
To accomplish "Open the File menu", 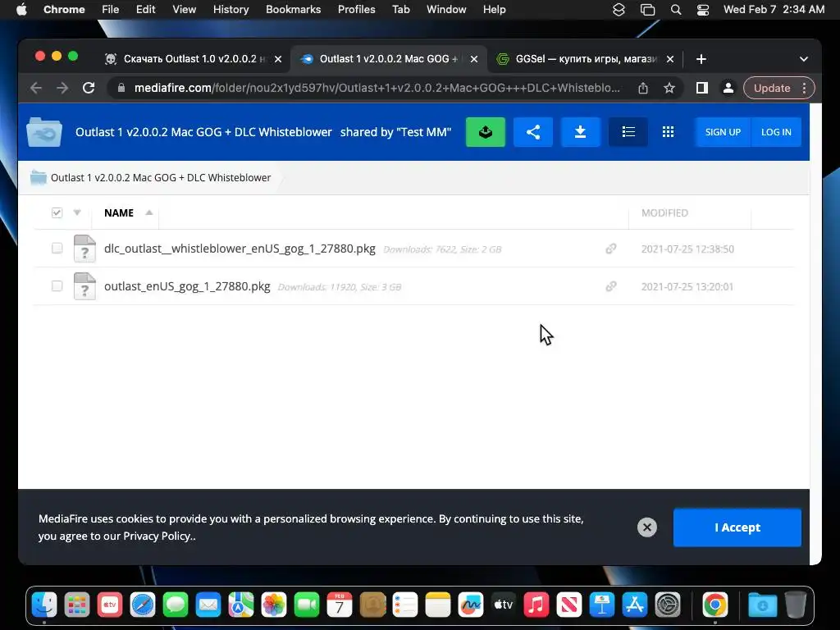I will [x=111, y=10].
